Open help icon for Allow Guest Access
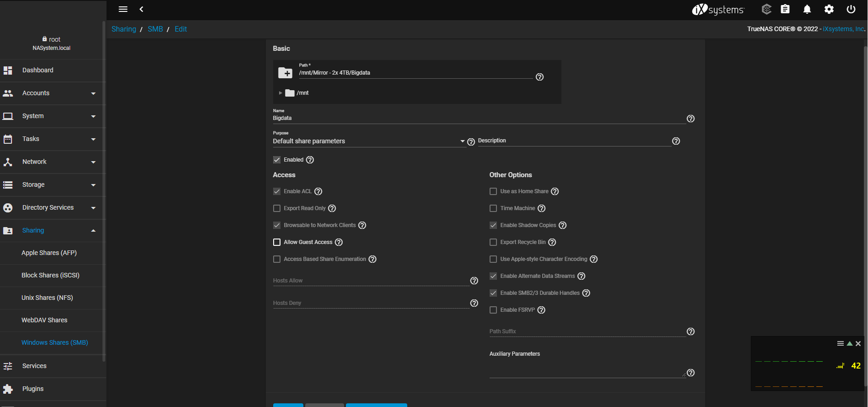This screenshot has height=407, width=868. click(339, 242)
